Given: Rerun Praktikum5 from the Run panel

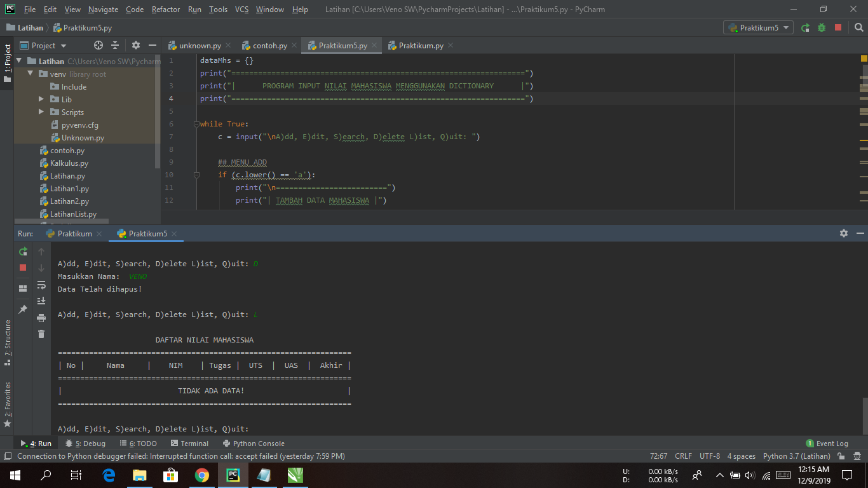Looking at the screenshot, I should click(23, 251).
